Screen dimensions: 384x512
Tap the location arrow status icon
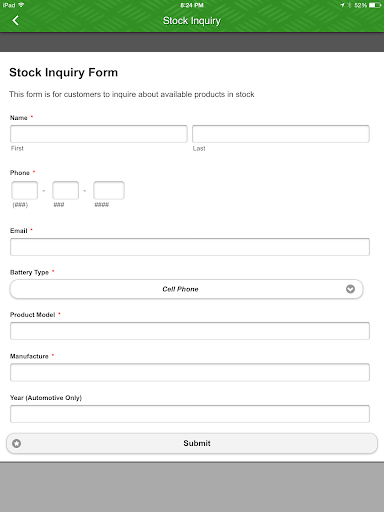point(342,5)
